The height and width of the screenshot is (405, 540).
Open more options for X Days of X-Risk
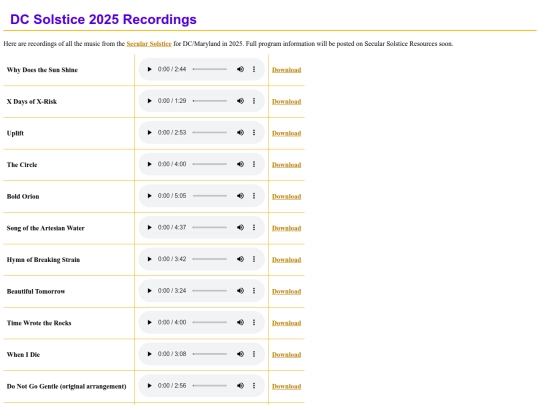click(x=254, y=101)
